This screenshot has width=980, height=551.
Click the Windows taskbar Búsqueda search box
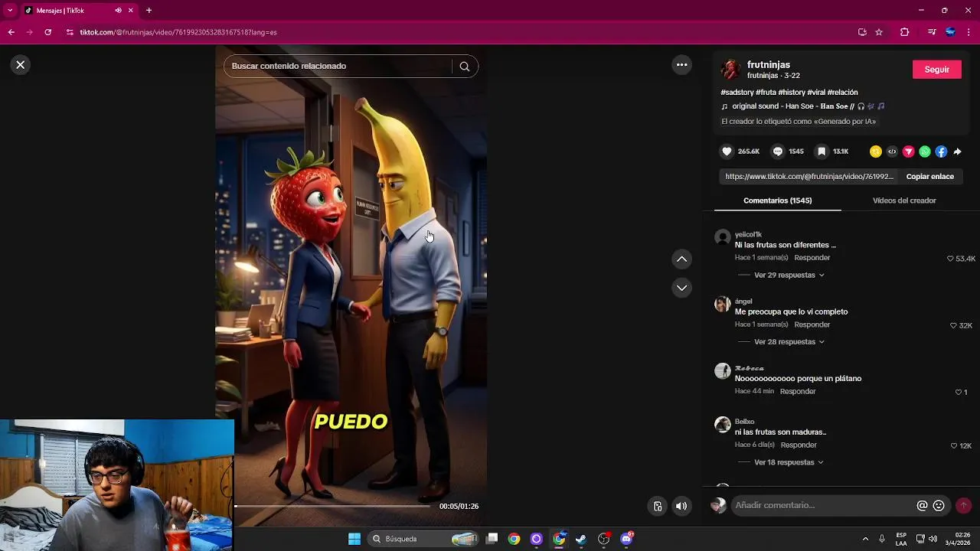tap(424, 539)
